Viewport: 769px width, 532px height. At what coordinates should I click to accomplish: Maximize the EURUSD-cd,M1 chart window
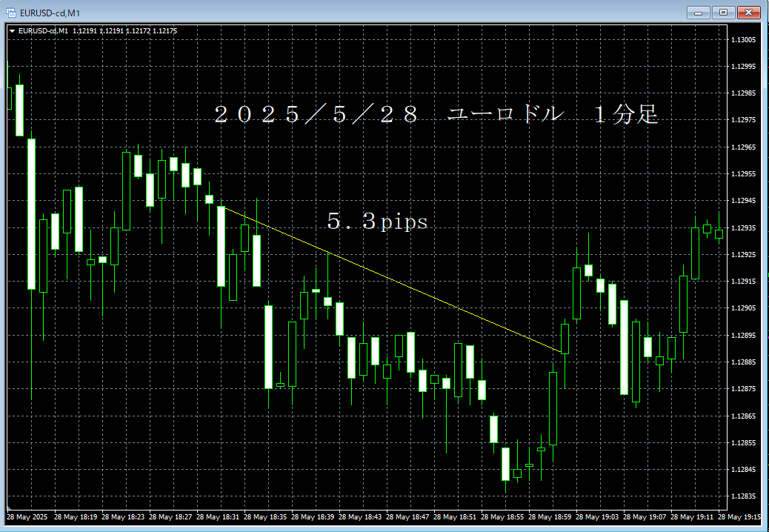(x=723, y=13)
